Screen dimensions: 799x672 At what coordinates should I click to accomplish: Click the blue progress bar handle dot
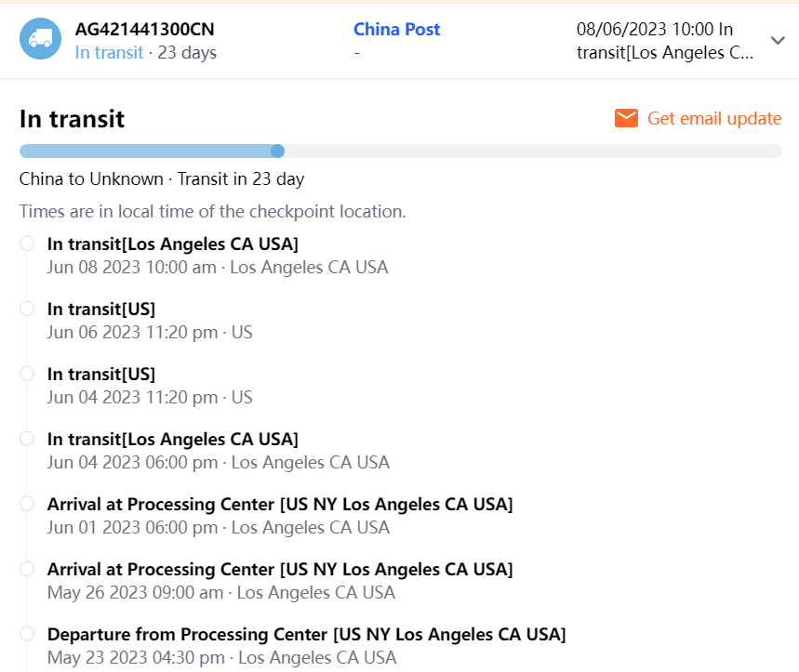point(277,152)
